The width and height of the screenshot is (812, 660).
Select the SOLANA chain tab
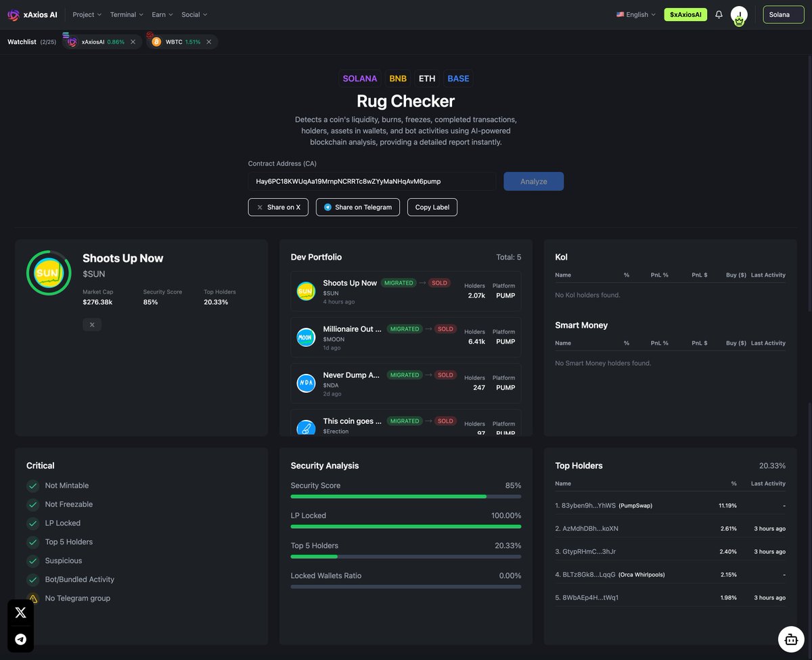(x=360, y=78)
